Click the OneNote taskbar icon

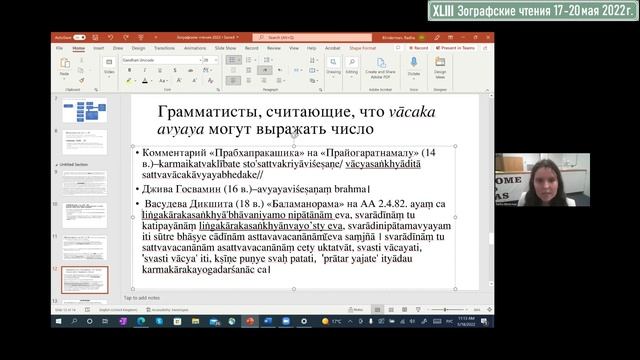pos(123,322)
